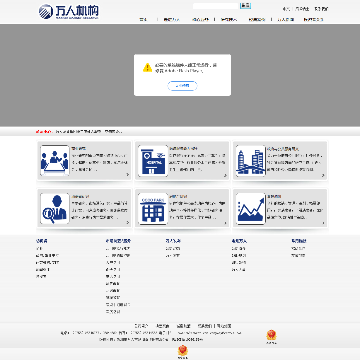Open the first item in navigation bar
The height and width of the screenshot is (360, 360).
click(143, 20)
